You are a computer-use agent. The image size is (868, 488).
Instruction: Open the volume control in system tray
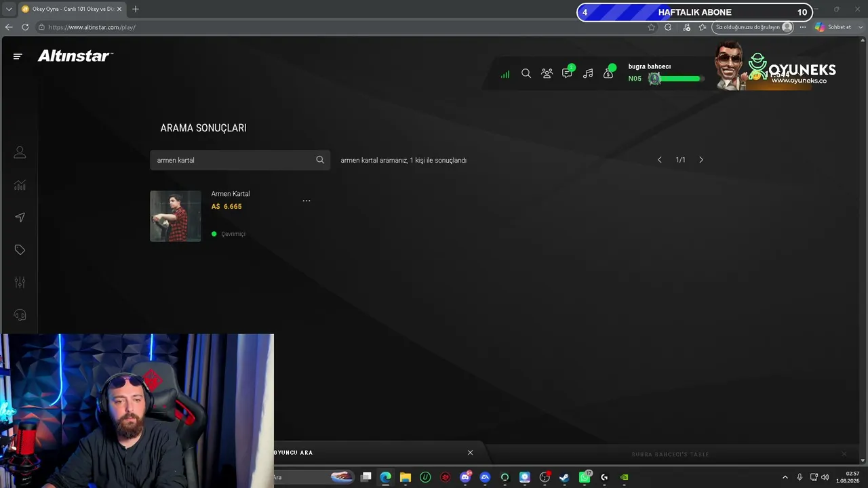825,477
